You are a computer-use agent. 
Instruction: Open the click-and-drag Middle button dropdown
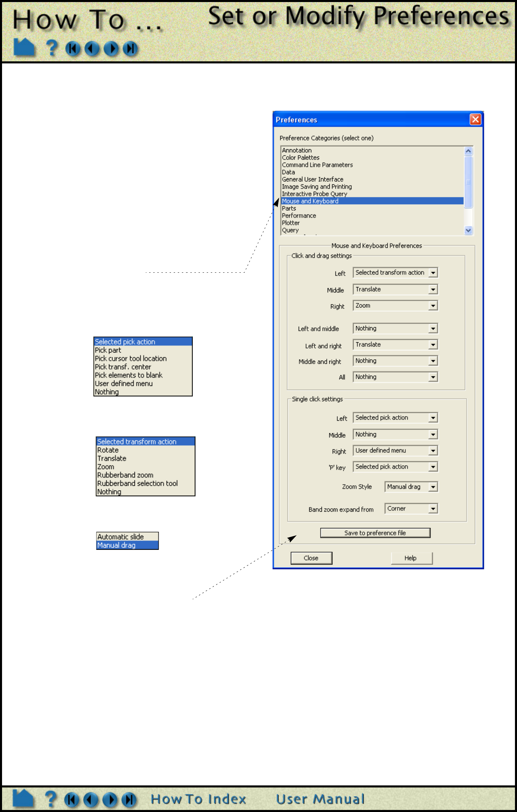point(395,289)
